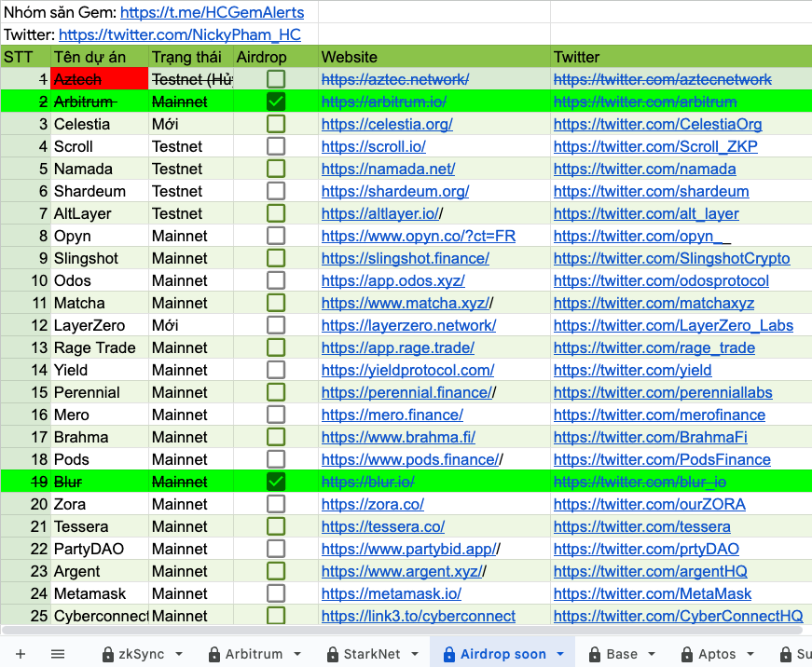
Task: Open StarkNet tab dropdown arrow
Action: pos(415,654)
